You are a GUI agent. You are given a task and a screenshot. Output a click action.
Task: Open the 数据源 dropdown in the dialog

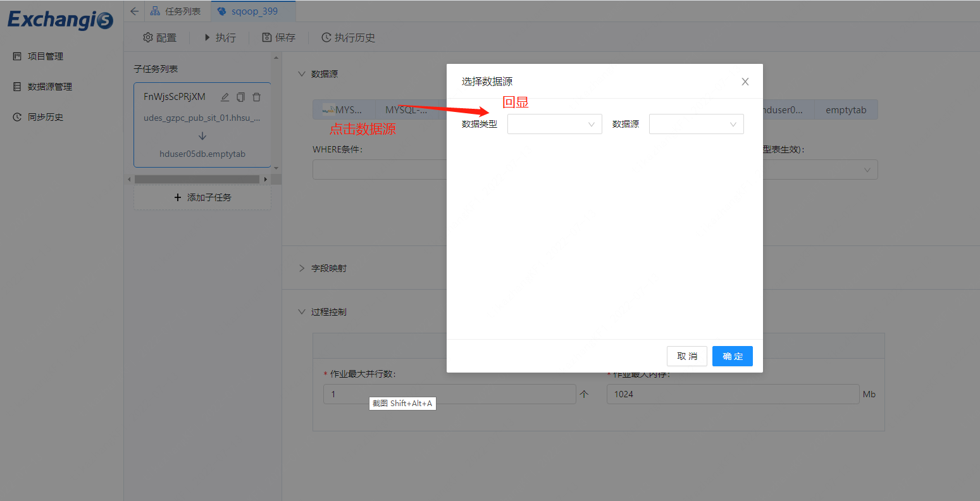click(696, 124)
